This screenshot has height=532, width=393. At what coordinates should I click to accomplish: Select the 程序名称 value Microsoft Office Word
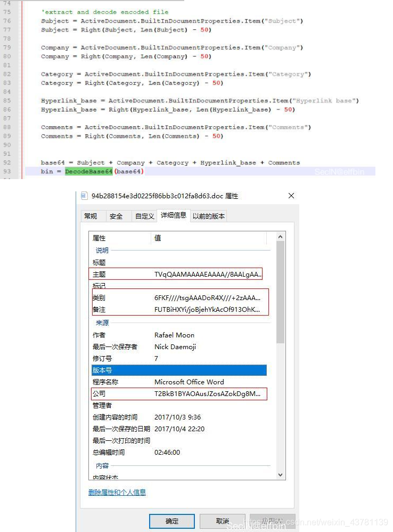189,382
